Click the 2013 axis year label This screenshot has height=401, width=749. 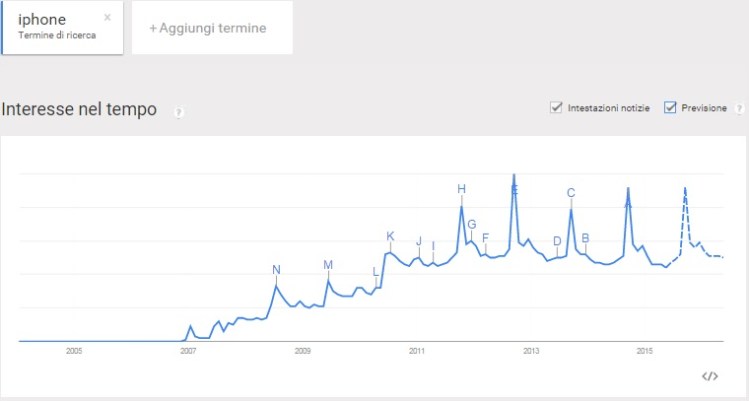click(531, 351)
